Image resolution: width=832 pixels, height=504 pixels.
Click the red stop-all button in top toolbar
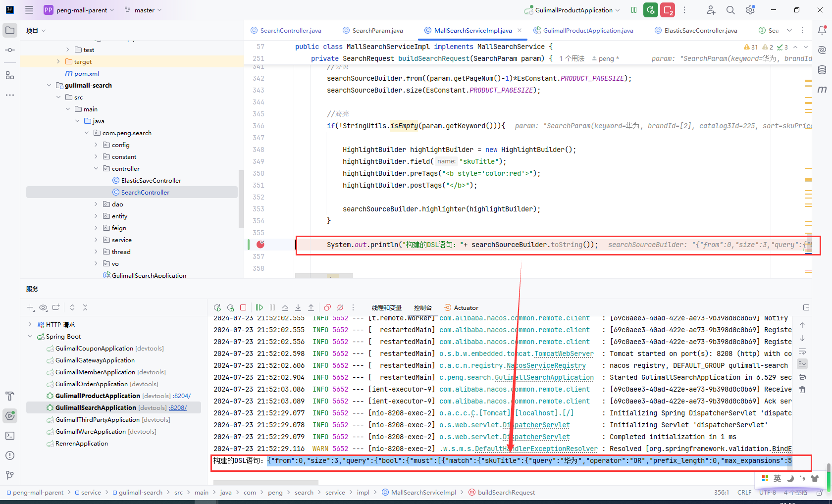click(668, 10)
